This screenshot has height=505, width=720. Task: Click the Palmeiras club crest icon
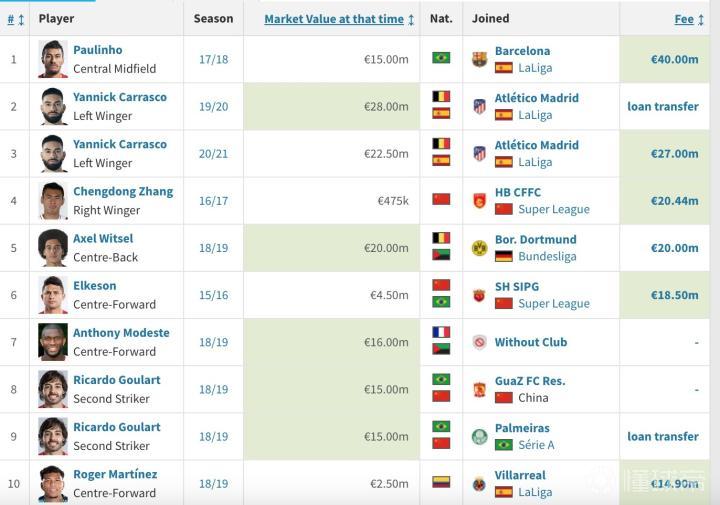pos(480,436)
